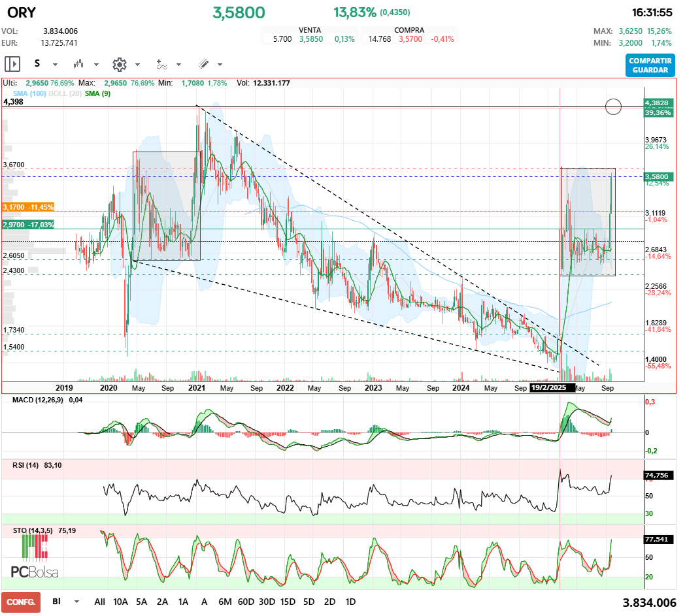Screen dimensions: 685x616
Task: Click the COMPRA price 3,5700
Action: tap(410, 39)
